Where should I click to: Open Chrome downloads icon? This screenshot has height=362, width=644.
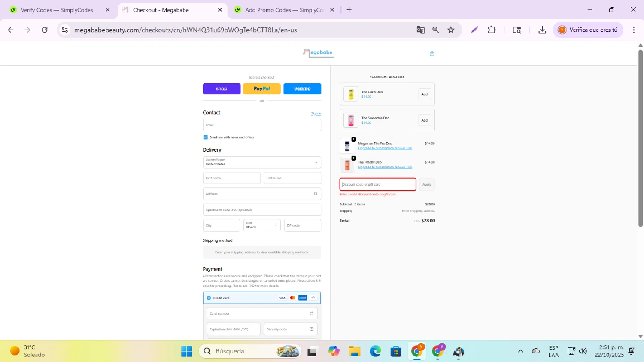pyautogui.click(x=542, y=30)
